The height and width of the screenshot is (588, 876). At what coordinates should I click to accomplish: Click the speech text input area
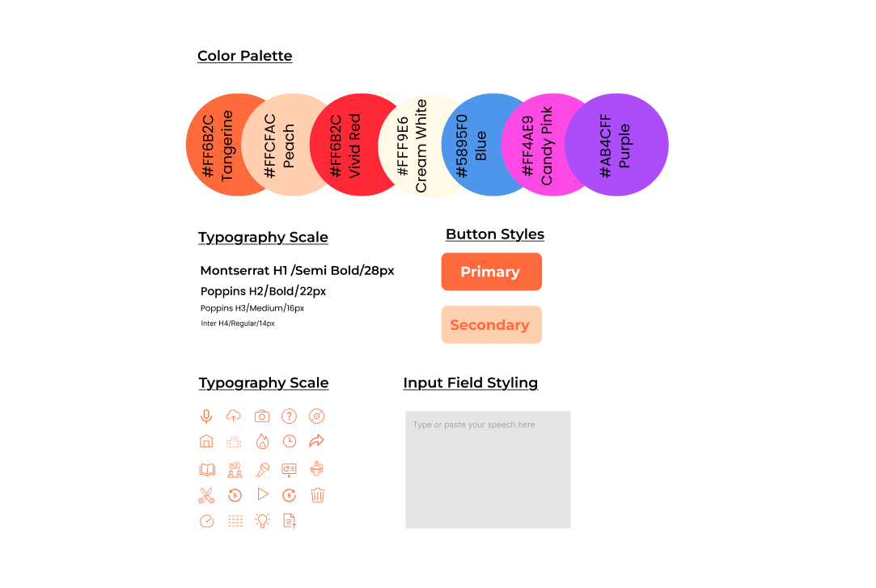[x=488, y=470]
